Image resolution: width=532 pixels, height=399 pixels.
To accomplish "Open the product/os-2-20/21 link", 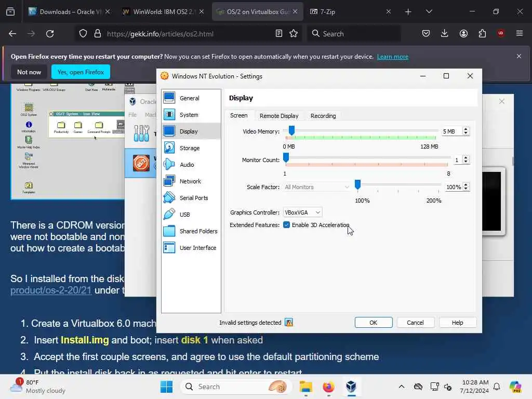I will point(51,290).
